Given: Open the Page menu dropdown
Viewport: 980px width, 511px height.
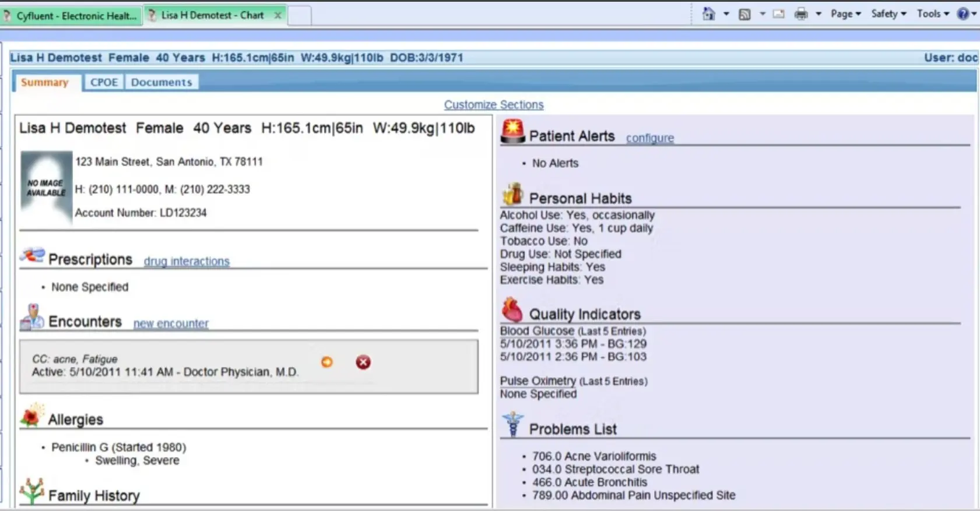Looking at the screenshot, I should pos(845,14).
